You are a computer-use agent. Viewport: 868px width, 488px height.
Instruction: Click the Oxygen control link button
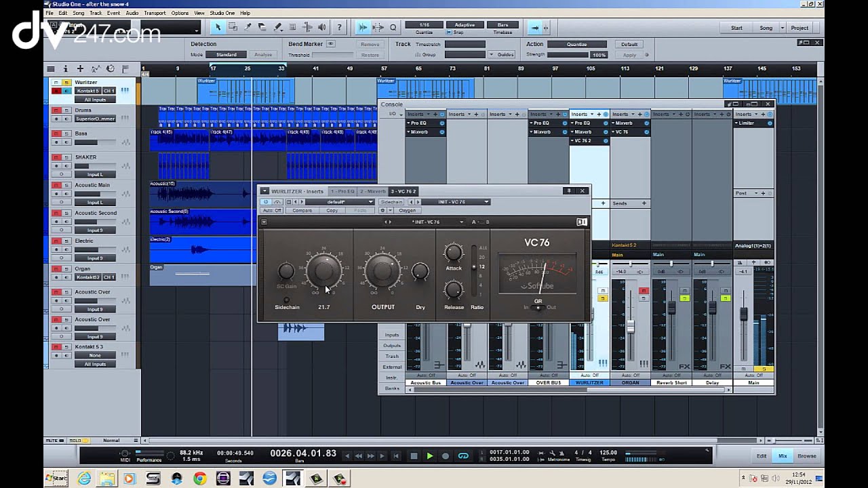click(x=407, y=210)
